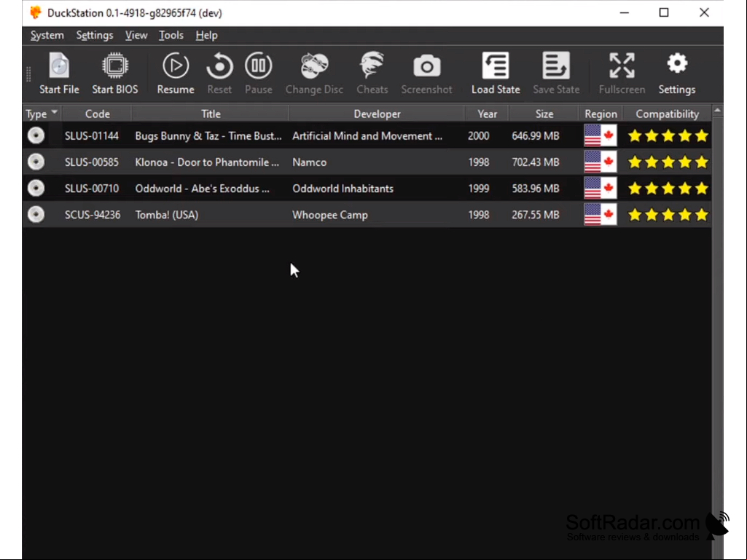747x560 pixels.
Task: Click size value 583.96 MB
Action: tap(535, 188)
